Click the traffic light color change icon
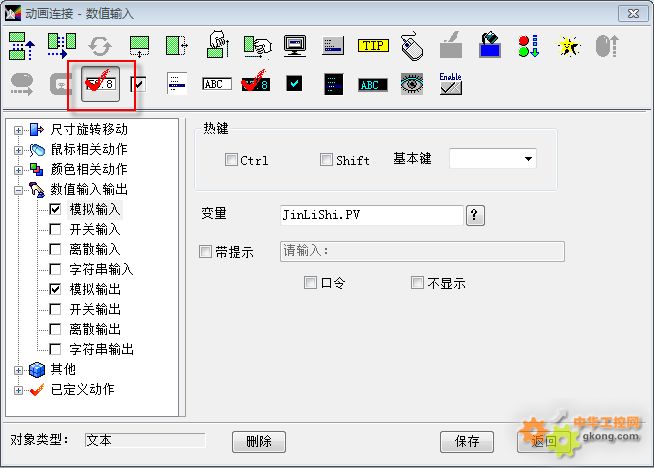 click(x=529, y=46)
